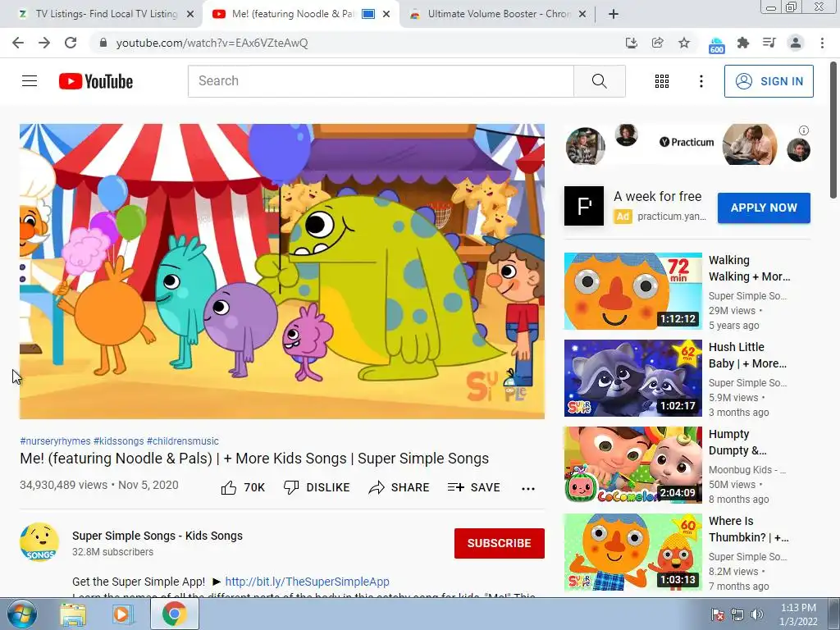
Task: Open Humpty Dumpty video thumbnail
Action: tap(632, 465)
